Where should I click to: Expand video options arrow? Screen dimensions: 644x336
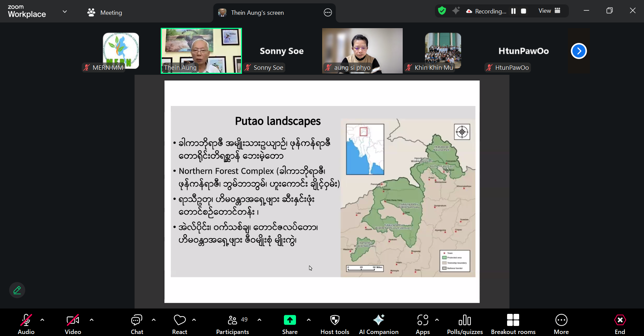point(92,320)
